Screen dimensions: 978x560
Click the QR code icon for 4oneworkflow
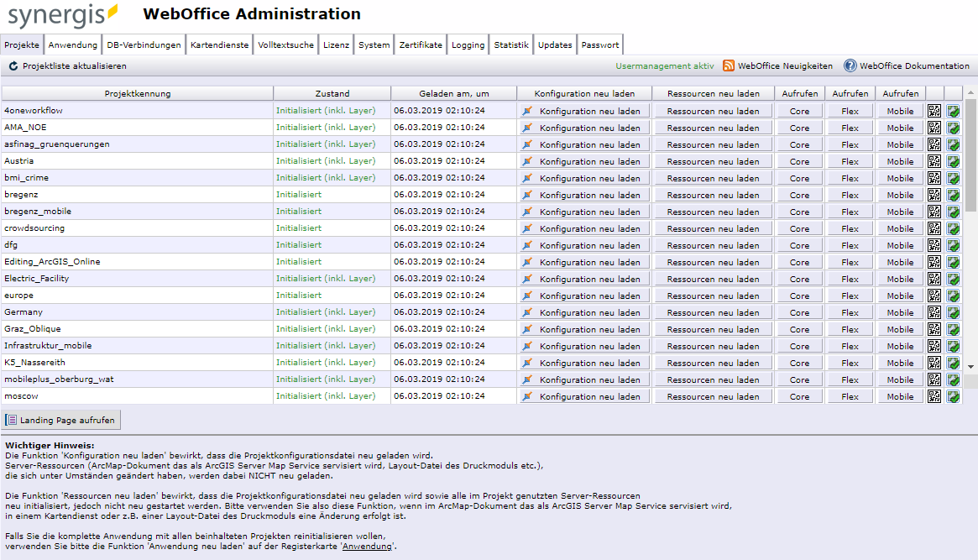(934, 110)
